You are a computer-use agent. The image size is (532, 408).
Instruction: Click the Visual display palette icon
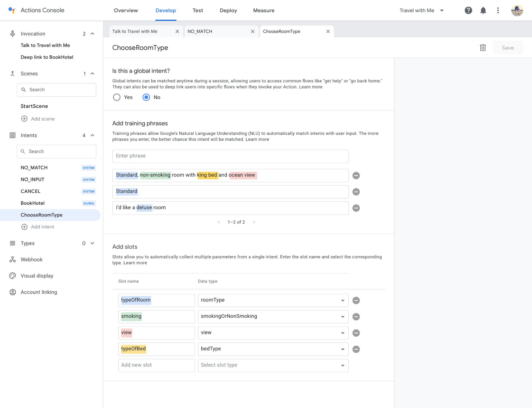tap(12, 276)
